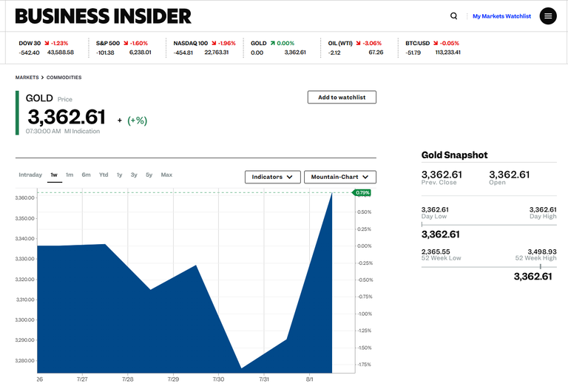Image resolution: width=568 pixels, height=392 pixels.
Task: Click the 2,365.55 52 Week Low value
Action: coord(436,251)
